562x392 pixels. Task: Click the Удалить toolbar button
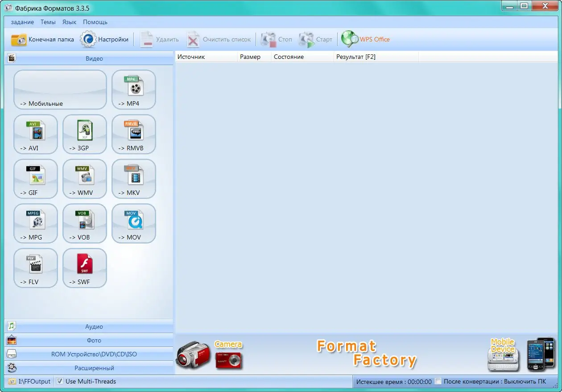tap(159, 39)
